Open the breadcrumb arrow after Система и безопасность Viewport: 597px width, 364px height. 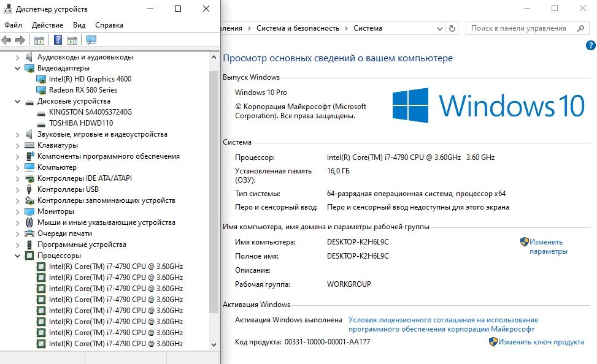pos(346,29)
